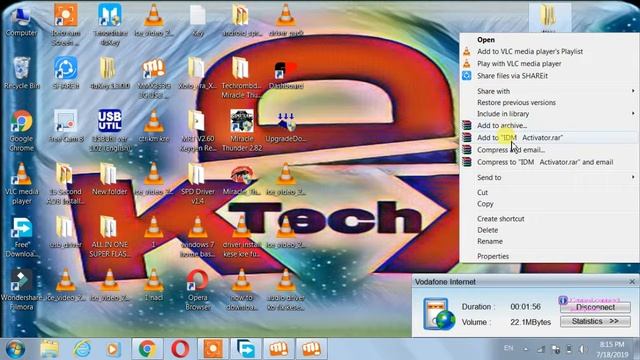Select the ALL IN ONE SUPER FLAS... folder
This screenshot has width=640, height=360.
click(x=109, y=237)
